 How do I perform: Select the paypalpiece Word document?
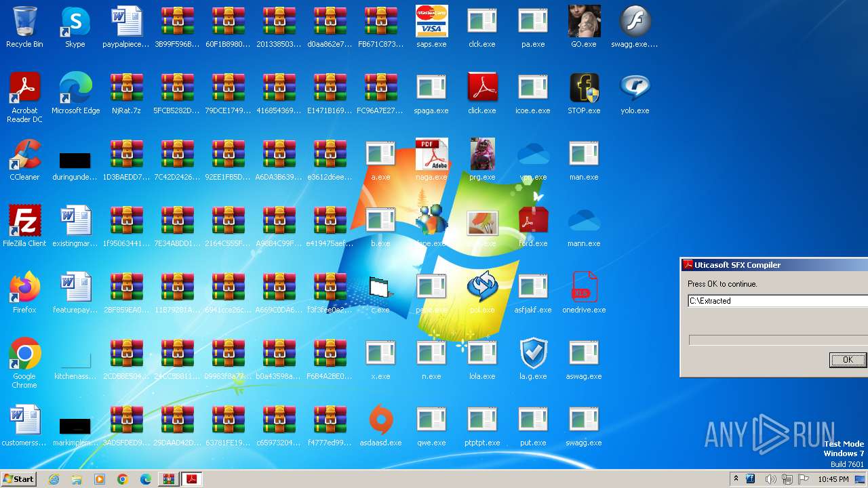(x=126, y=21)
